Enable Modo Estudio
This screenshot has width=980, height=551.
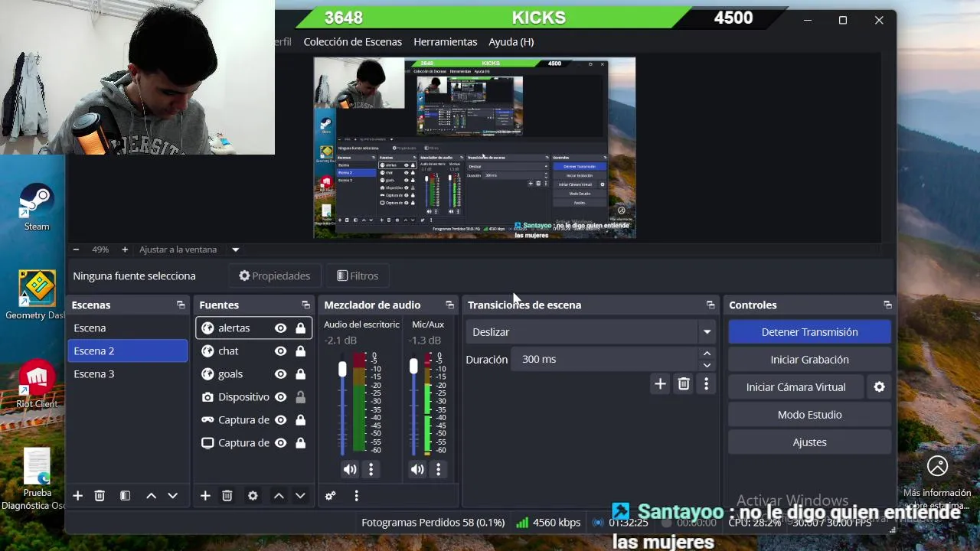809,415
